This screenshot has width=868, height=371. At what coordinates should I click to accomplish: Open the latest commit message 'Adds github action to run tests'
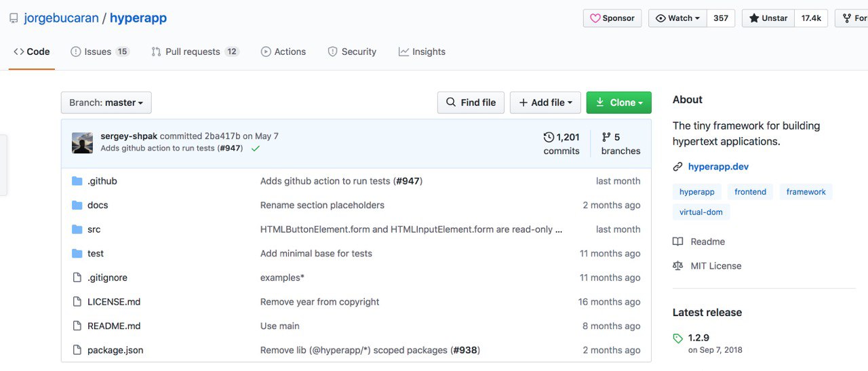point(157,148)
